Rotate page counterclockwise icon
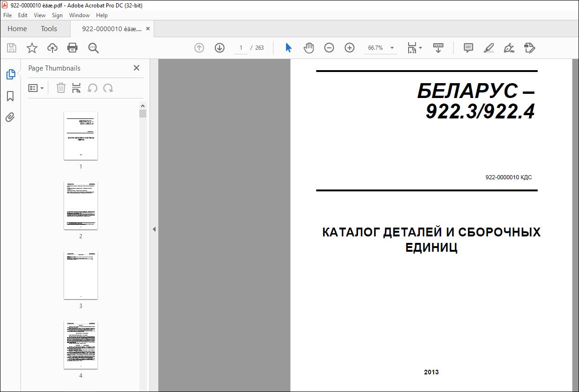This screenshot has width=579, height=392. [92, 88]
